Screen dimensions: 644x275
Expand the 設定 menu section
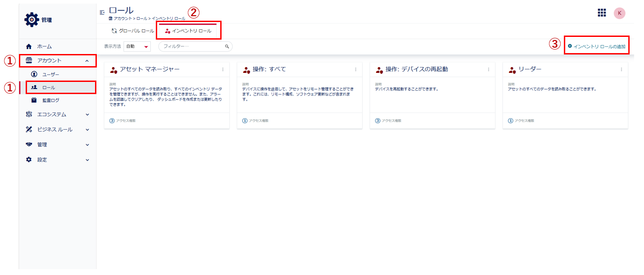[87, 160]
